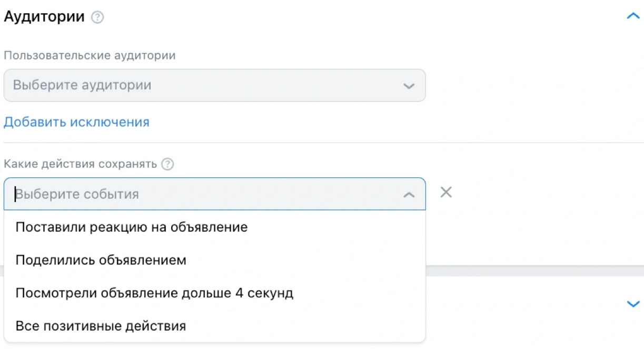Click the Пользовательские аудитории field label
The image size is (644, 349).
tap(90, 55)
